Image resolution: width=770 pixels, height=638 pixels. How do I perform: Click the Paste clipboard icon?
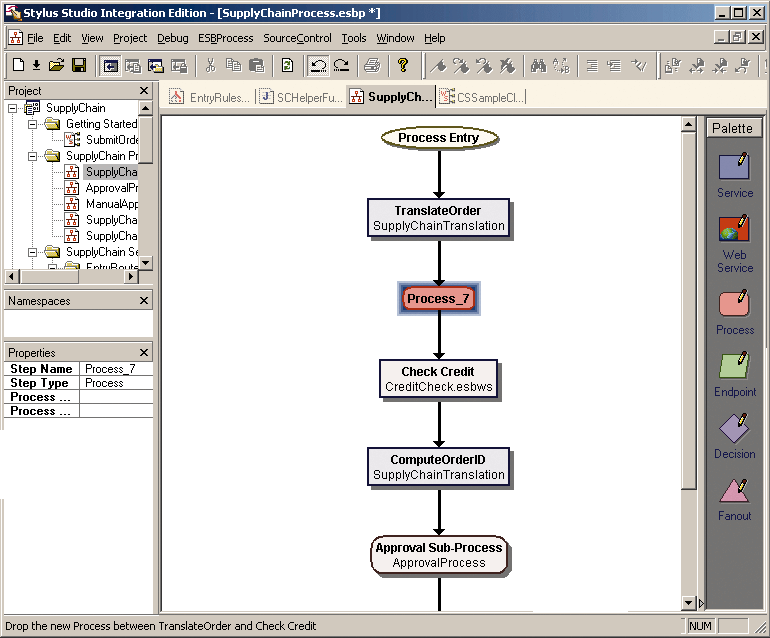pyautogui.click(x=256, y=65)
